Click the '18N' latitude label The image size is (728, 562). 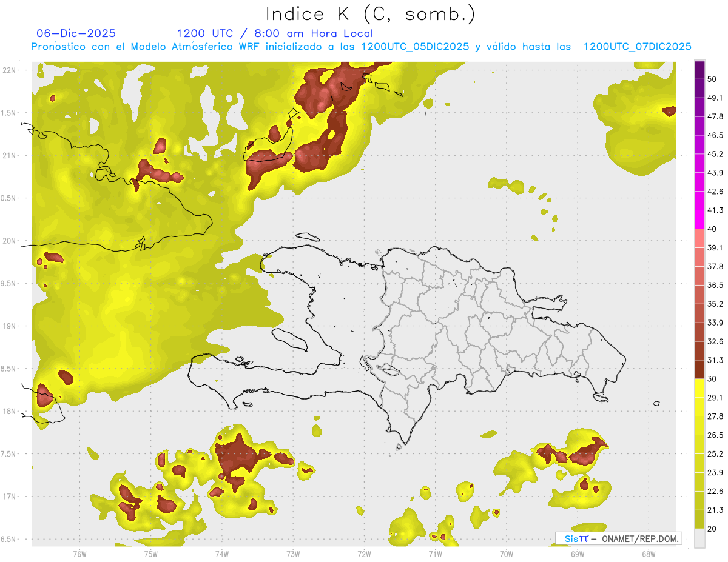click(9, 411)
